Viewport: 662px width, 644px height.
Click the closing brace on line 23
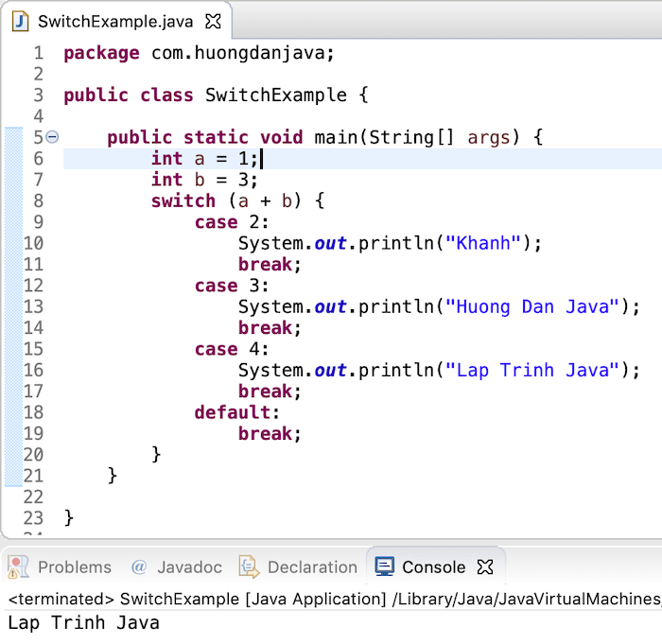coord(69,517)
